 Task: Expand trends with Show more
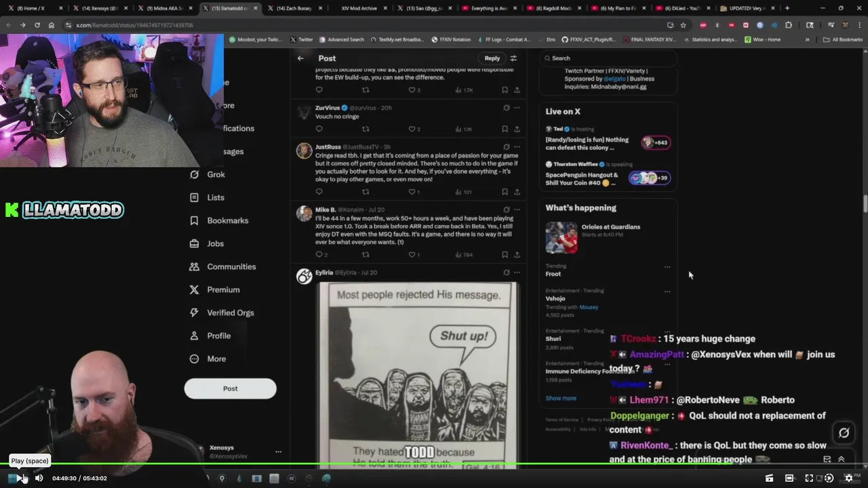coord(561,399)
